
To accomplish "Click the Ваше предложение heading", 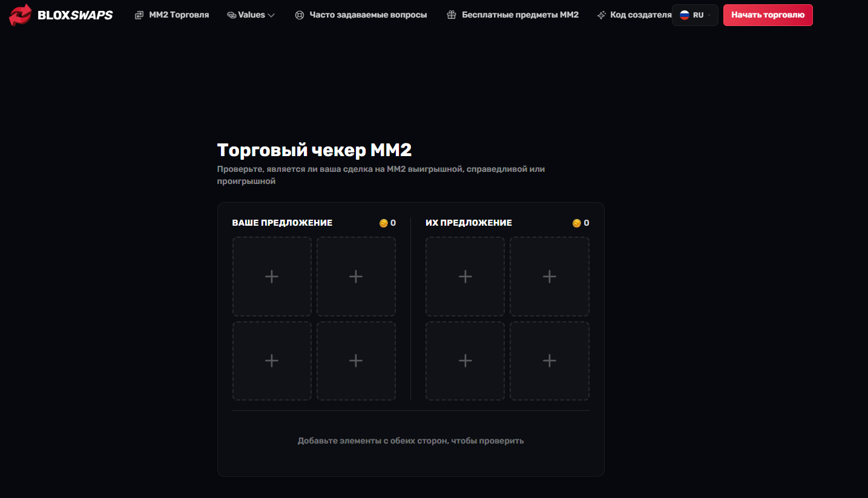I will [x=282, y=223].
